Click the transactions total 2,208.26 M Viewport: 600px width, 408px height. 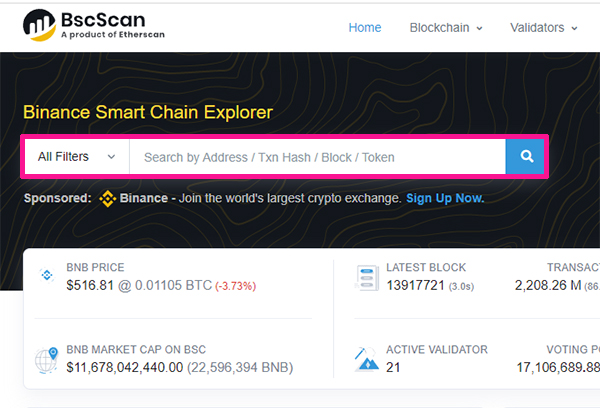click(548, 286)
